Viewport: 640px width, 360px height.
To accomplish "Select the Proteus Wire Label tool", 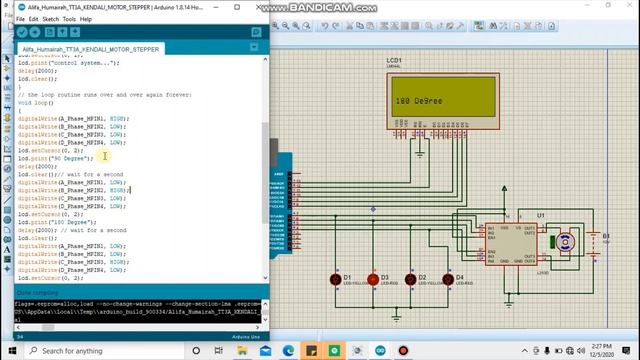I will [7, 88].
